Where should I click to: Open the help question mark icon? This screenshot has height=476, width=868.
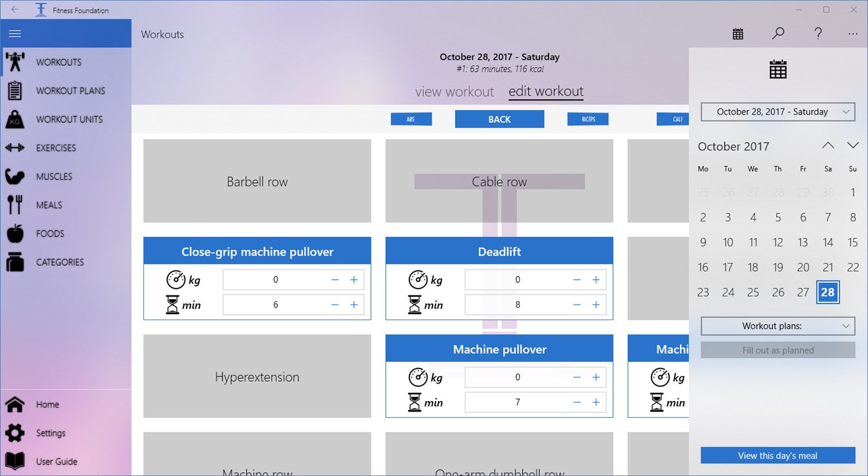tap(818, 34)
